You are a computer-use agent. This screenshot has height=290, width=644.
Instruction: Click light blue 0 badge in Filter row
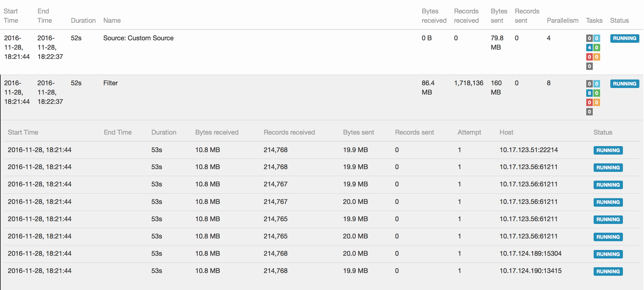click(x=597, y=84)
